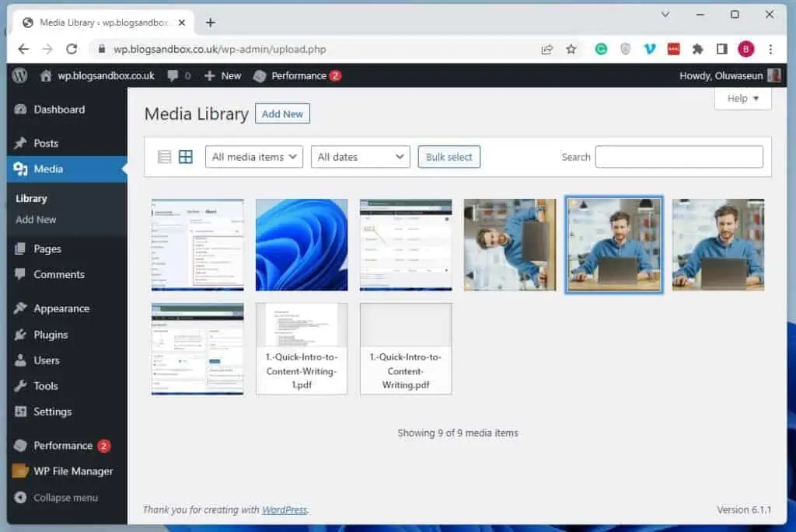Click the Dashboard gauge icon
The image size is (796, 532).
20,110
